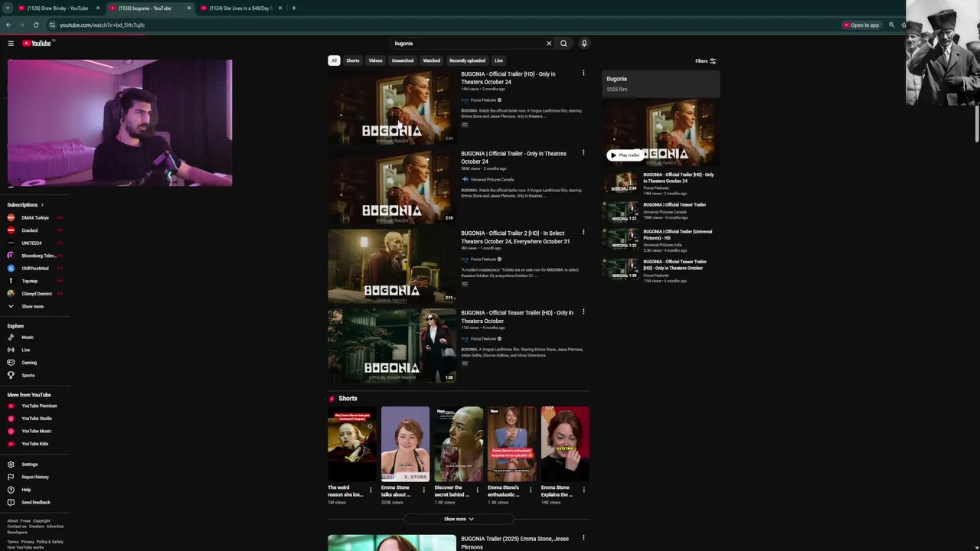The image size is (980, 551).
Task: Open a new browser tab with plus
Action: (294, 8)
